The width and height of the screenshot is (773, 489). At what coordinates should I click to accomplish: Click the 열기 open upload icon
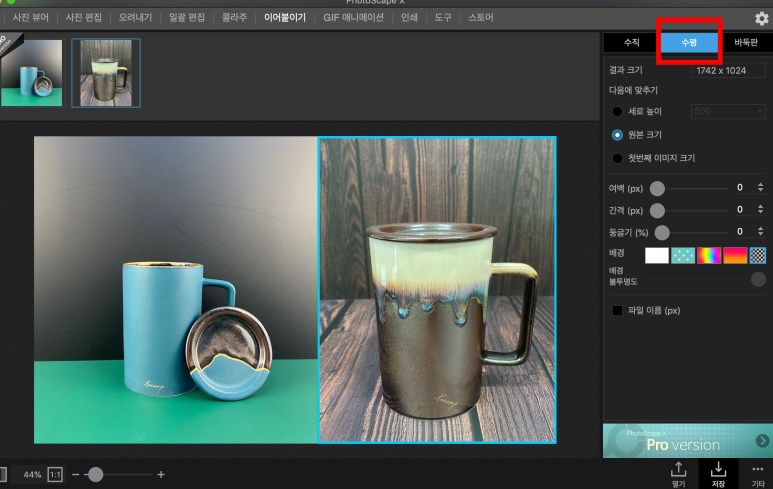click(679, 474)
